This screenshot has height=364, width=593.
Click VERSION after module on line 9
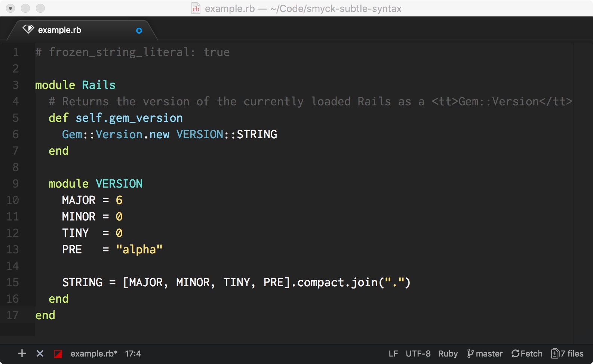pyautogui.click(x=119, y=183)
